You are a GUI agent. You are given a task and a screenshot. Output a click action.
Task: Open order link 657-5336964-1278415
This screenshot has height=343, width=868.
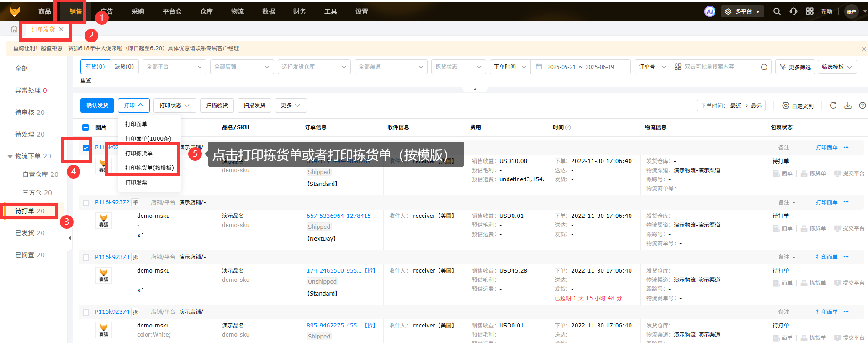pyautogui.click(x=339, y=216)
